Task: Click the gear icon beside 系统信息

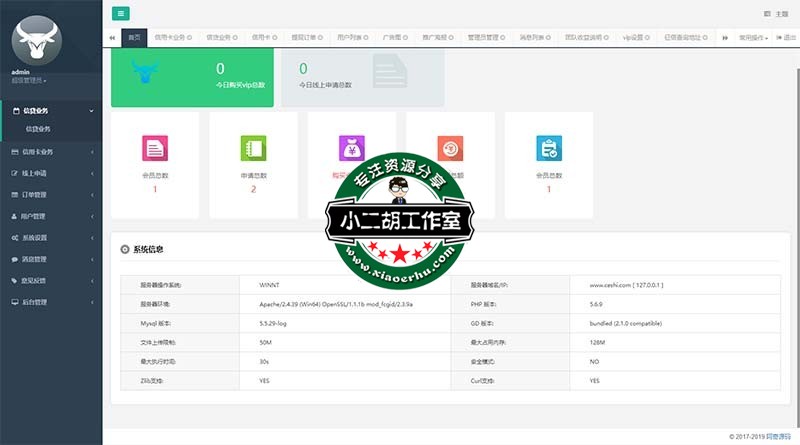Action: click(x=124, y=249)
